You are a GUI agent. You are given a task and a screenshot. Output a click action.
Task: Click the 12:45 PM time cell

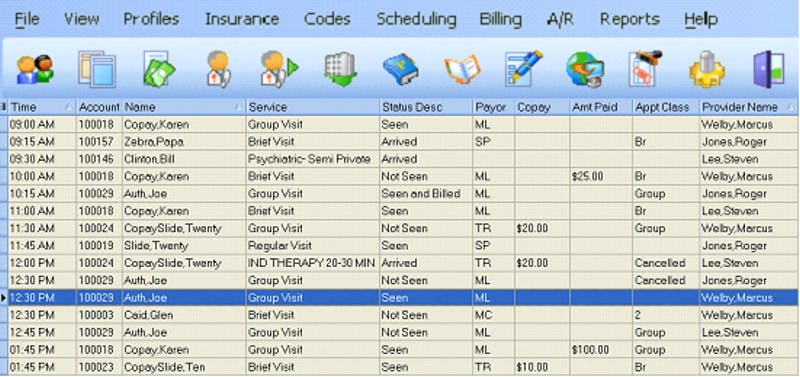[x=42, y=333]
